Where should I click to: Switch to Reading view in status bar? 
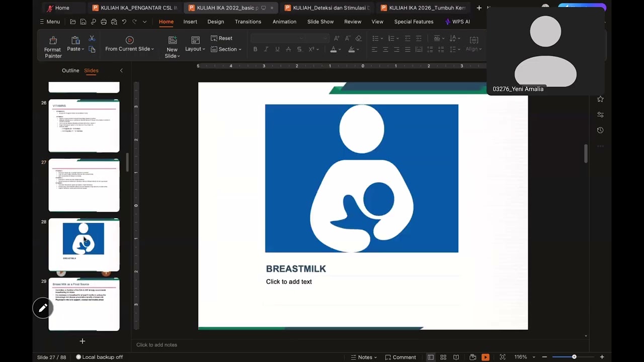click(x=456, y=357)
